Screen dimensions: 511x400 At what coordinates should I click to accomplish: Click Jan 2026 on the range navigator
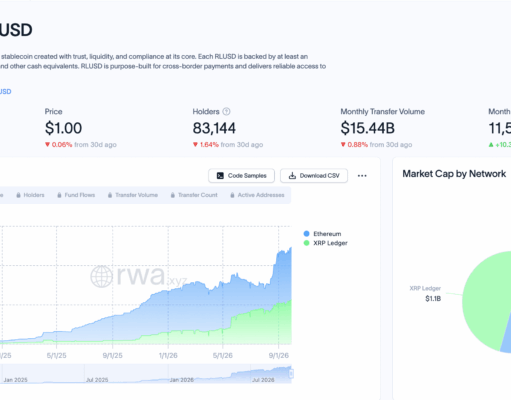pos(182,380)
